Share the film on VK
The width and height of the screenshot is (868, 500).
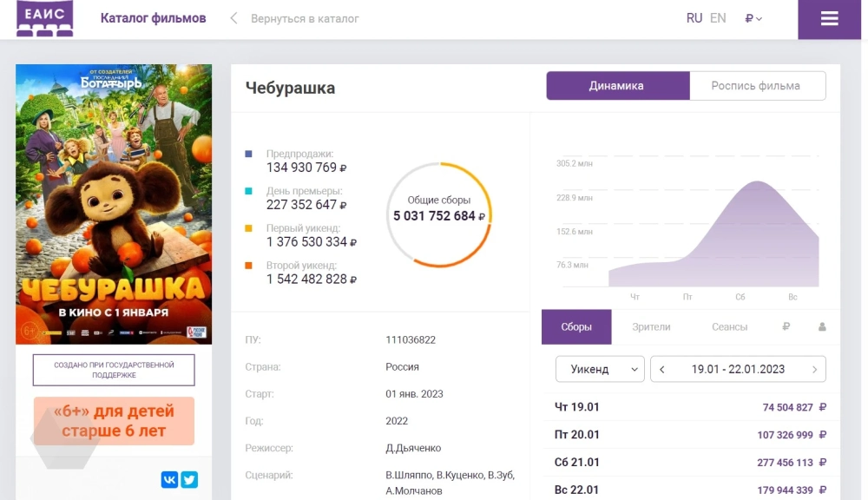[x=169, y=479]
